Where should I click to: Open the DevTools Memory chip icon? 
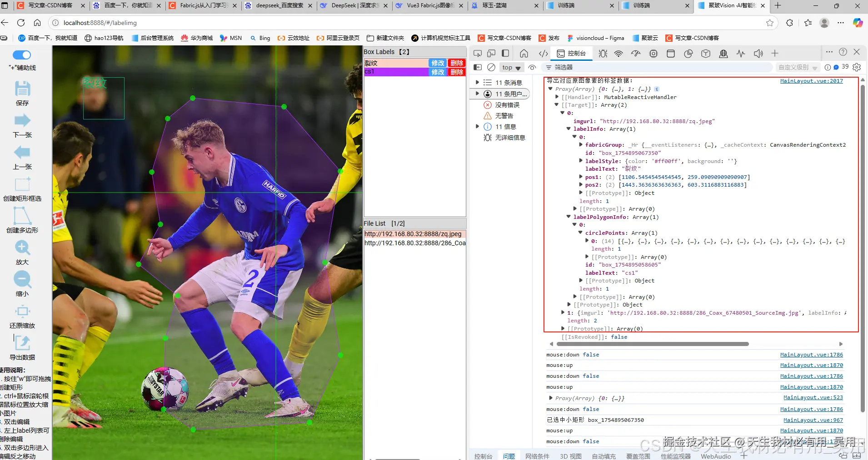(653, 54)
